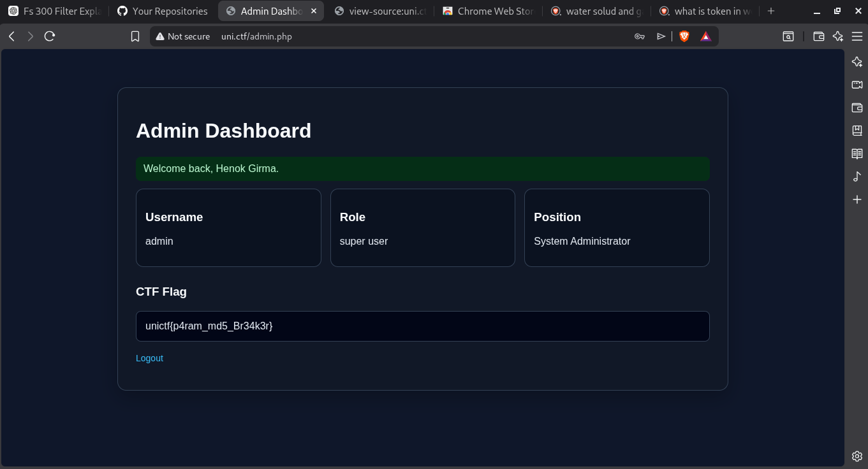868x469 pixels.
Task: Click the Brave Rewards triangle icon
Action: pyautogui.click(x=705, y=36)
